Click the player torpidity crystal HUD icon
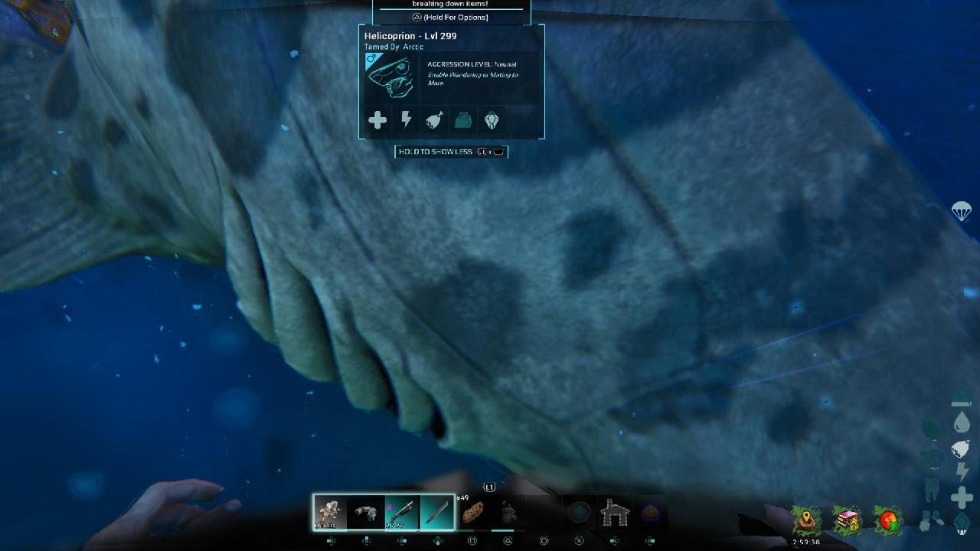The height and width of the screenshot is (551, 980). pyautogui.click(x=962, y=523)
